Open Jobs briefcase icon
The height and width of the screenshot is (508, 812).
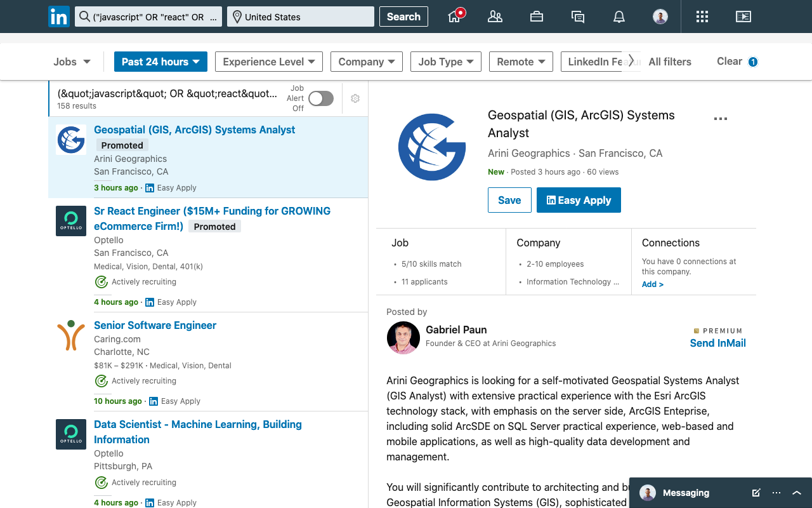(537, 17)
